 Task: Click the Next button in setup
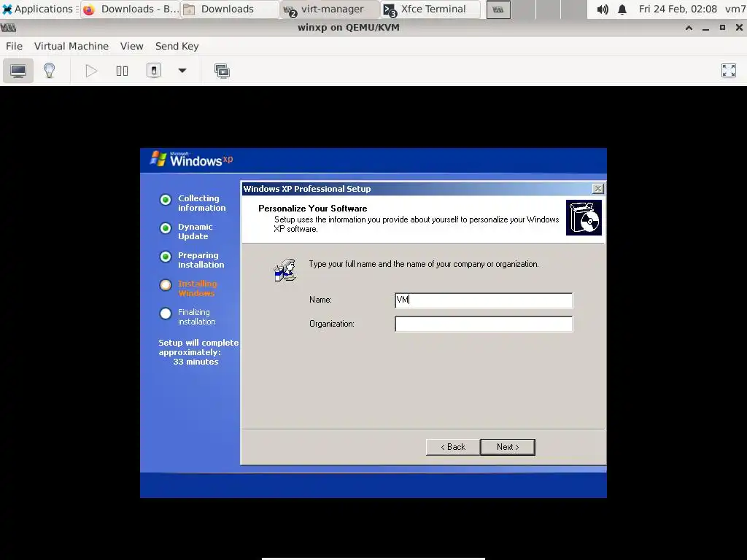508,447
